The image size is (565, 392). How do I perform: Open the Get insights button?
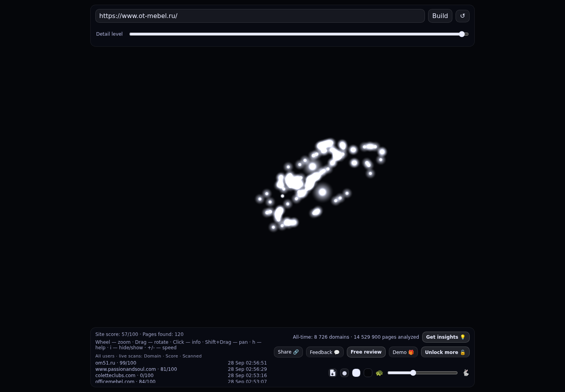(x=446, y=337)
